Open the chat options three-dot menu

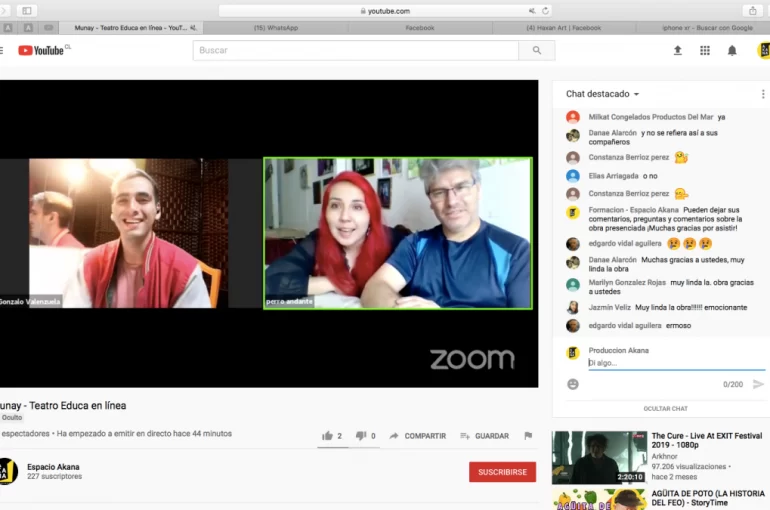click(x=763, y=94)
